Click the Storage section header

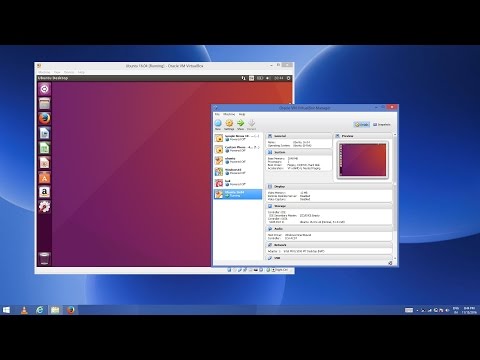329,206
